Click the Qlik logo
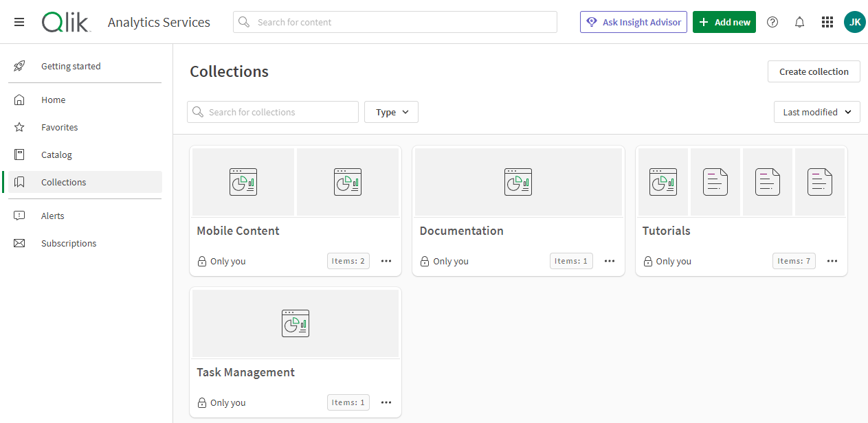 (x=66, y=22)
